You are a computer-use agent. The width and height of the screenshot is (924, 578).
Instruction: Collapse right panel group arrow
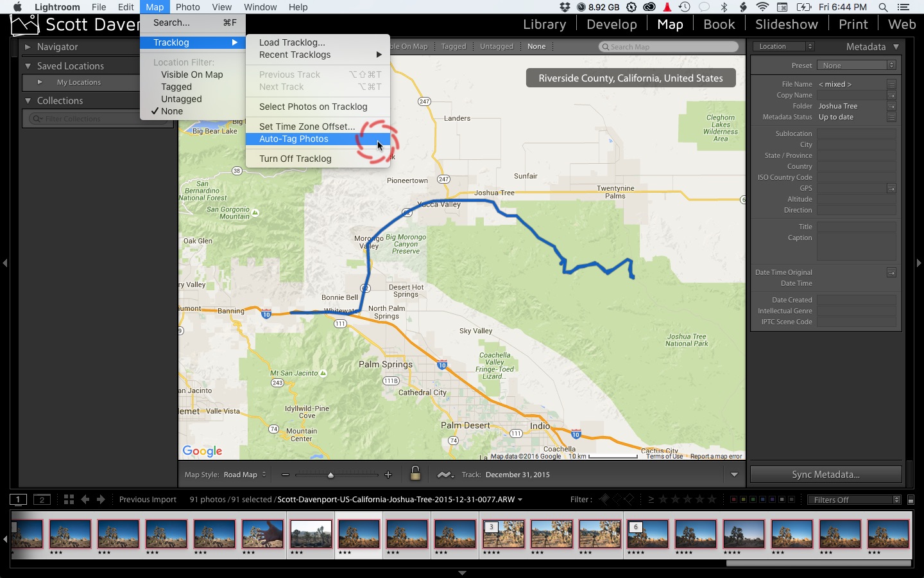[x=919, y=263]
